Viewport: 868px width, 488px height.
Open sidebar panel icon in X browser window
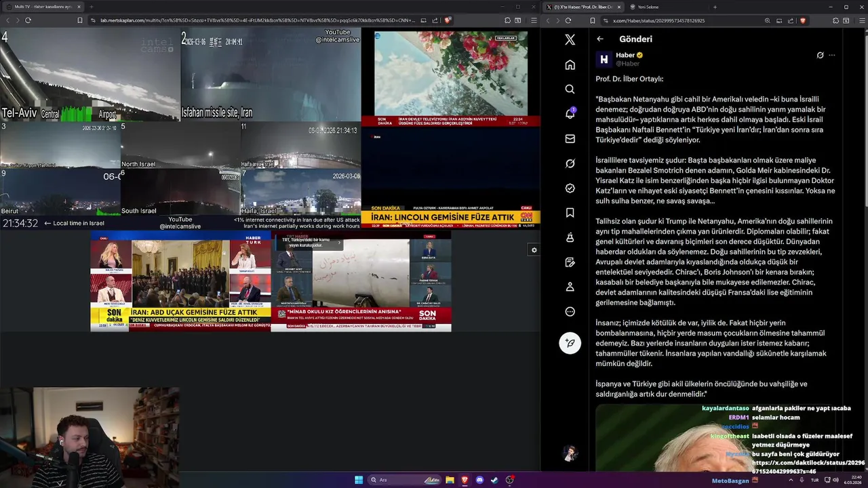tap(845, 20)
